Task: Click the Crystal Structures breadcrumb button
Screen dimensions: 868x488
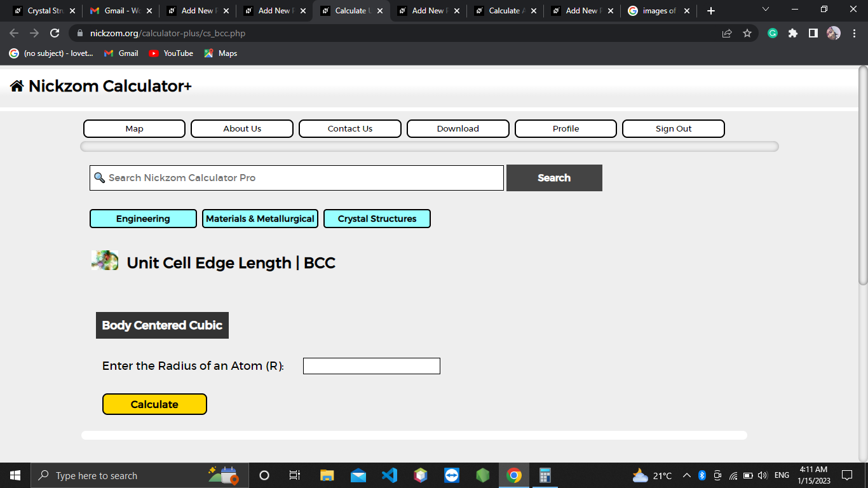Action: 377,219
